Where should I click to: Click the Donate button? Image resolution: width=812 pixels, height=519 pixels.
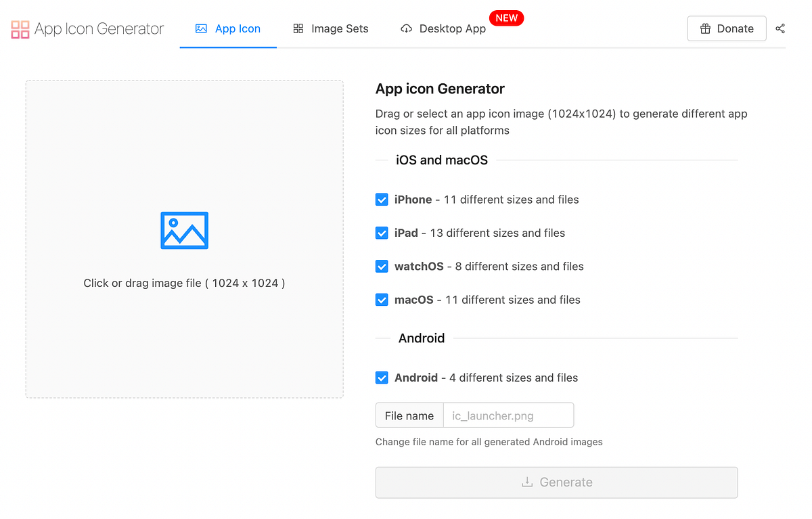pyautogui.click(x=726, y=28)
